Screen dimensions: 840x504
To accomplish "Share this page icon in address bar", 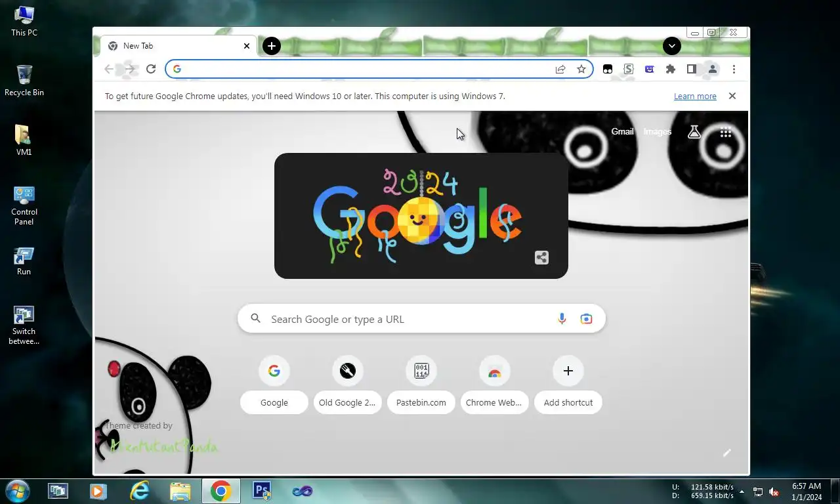I will tap(560, 69).
